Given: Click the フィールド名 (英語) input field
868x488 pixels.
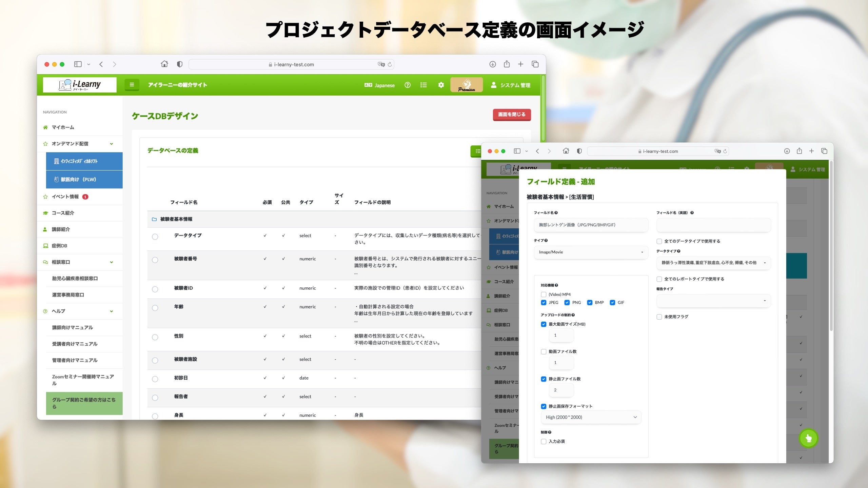Looking at the screenshot, I should point(713,225).
